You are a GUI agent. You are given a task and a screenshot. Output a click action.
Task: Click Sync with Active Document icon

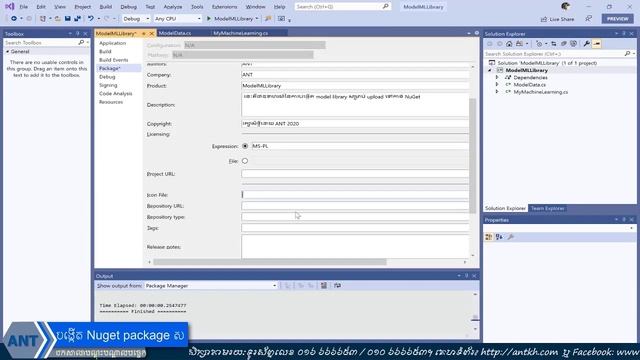point(553,44)
